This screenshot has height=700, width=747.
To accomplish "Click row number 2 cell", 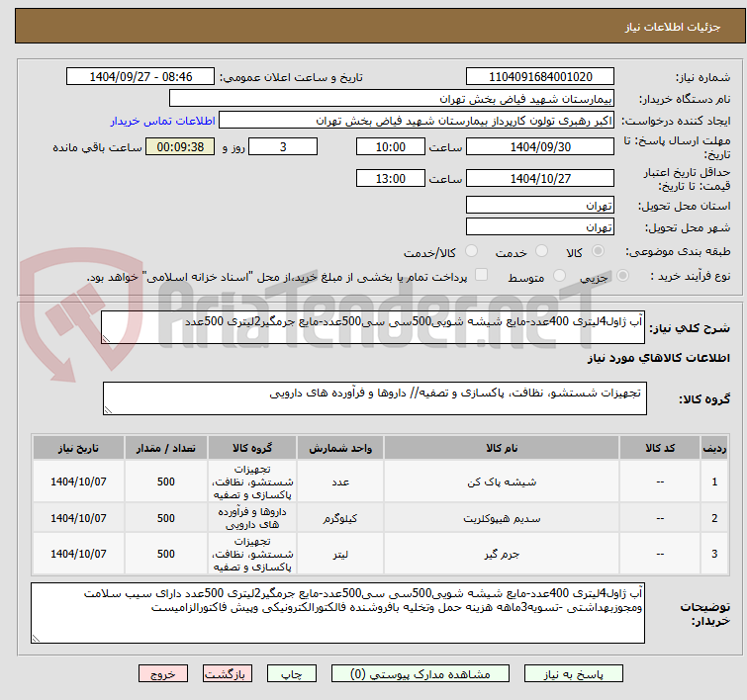I will click(714, 518).
